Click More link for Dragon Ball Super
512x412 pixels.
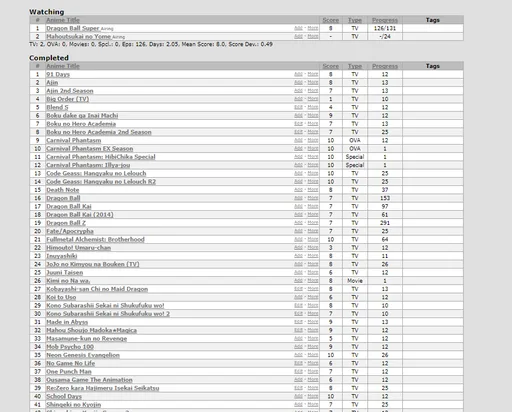[313, 28]
